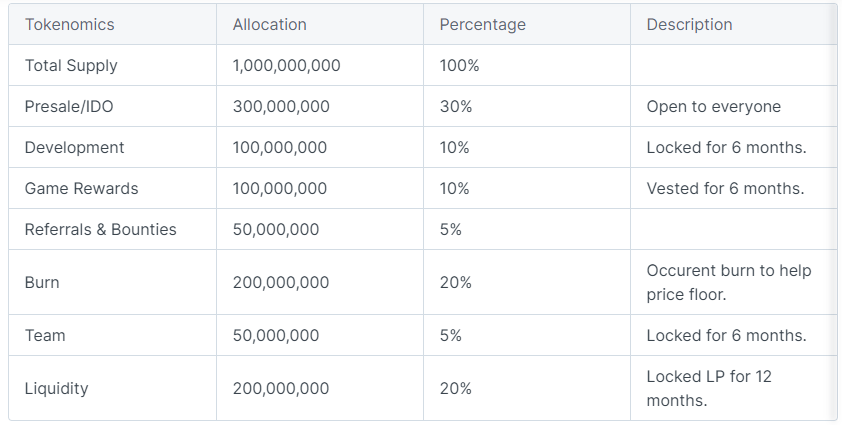Select the Percentage column header

(x=482, y=24)
